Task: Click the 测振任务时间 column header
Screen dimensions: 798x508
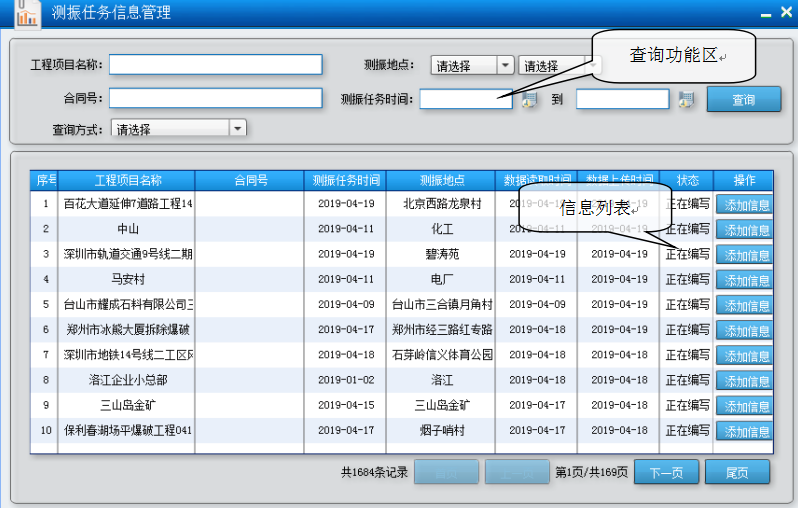Action: (345, 180)
